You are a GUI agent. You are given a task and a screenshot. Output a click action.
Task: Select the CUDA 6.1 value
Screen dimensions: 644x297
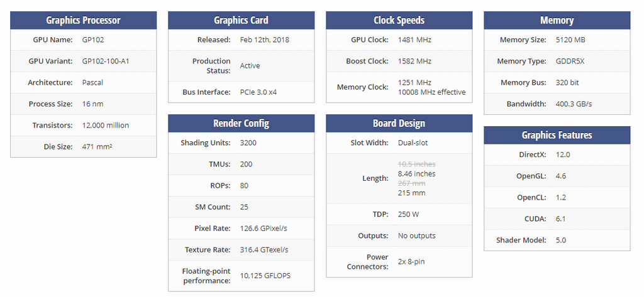click(x=560, y=219)
